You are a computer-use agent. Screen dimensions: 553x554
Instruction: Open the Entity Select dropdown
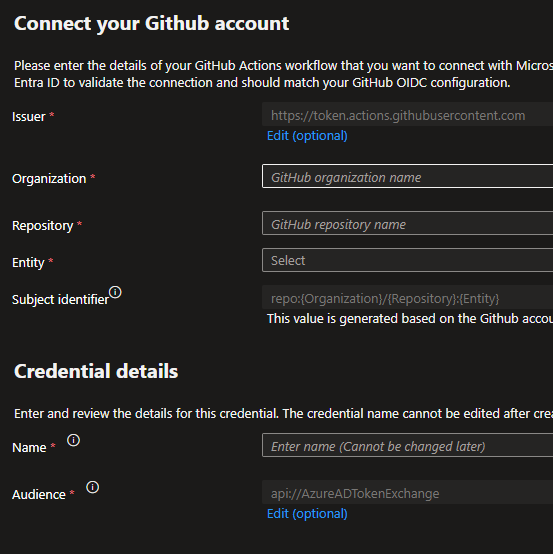click(x=407, y=260)
